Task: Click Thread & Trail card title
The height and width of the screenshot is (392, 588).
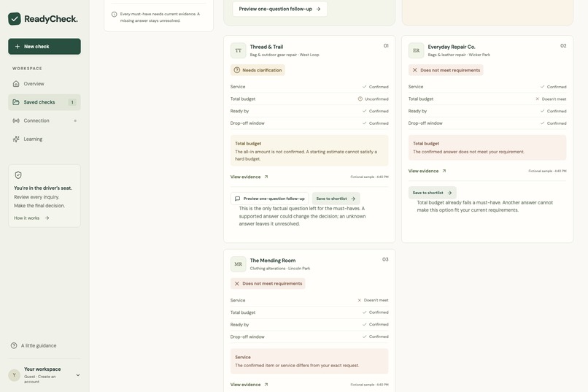Action: tap(266, 47)
